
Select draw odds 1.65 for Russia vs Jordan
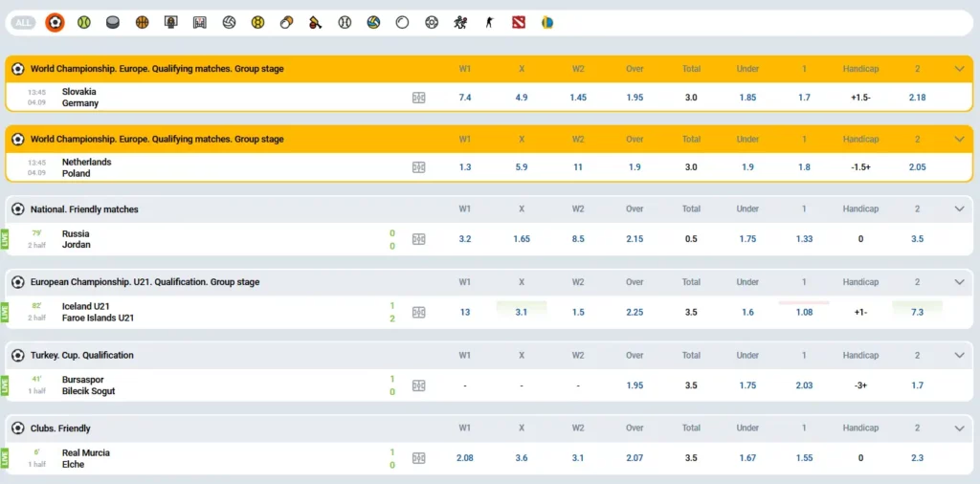(522, 239)
